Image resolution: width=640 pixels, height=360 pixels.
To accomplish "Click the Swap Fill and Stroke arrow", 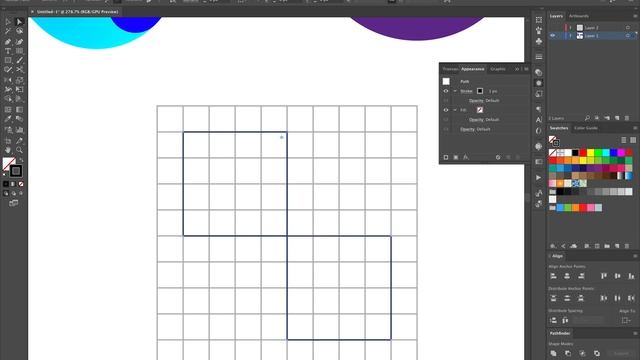I will click(21, 160).
